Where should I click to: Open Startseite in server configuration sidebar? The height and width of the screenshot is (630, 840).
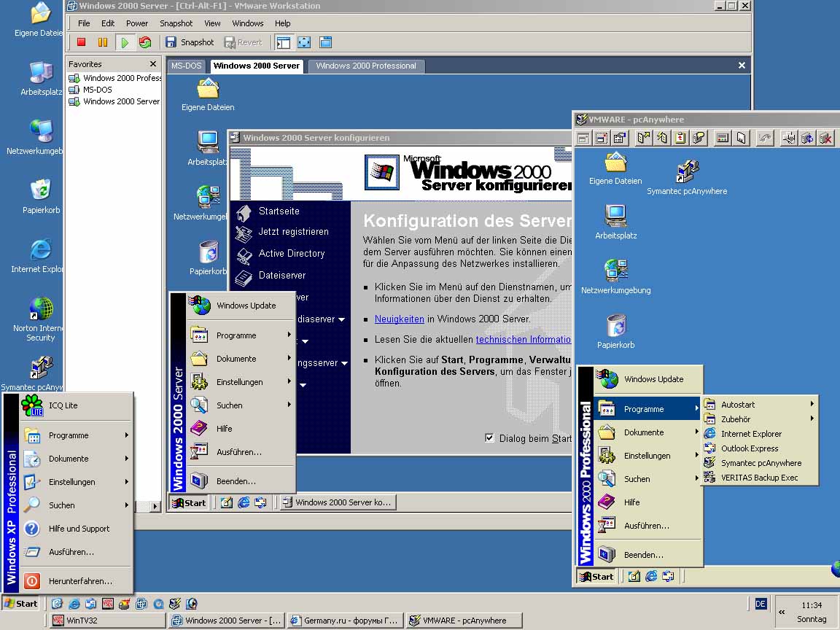coord(268,211)
